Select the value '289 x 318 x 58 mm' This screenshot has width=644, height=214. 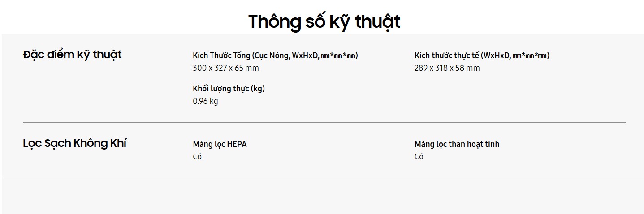pos(447,68)
